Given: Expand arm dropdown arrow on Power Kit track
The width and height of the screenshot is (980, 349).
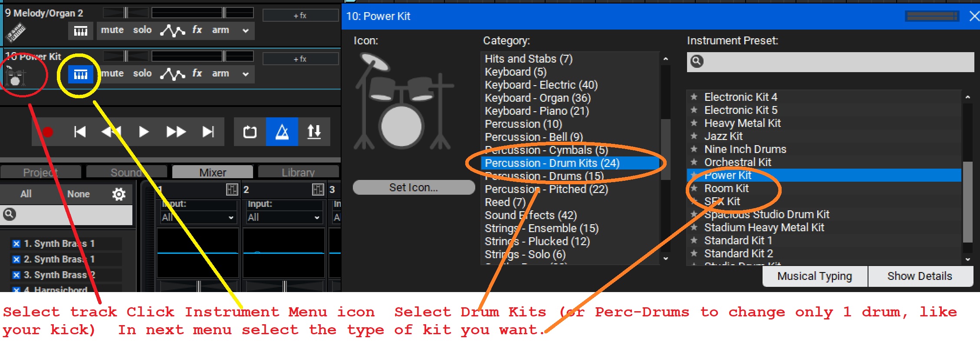Looking at the screenshot, I should (x=246, y=74).
